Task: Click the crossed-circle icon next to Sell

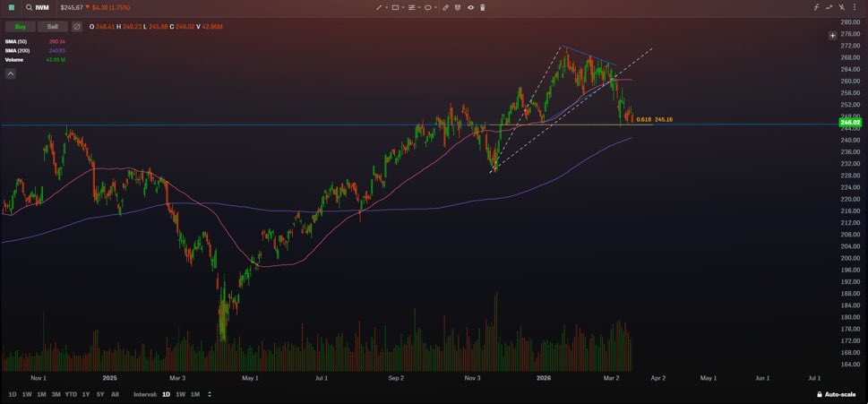Action: [x=77, y=27]
